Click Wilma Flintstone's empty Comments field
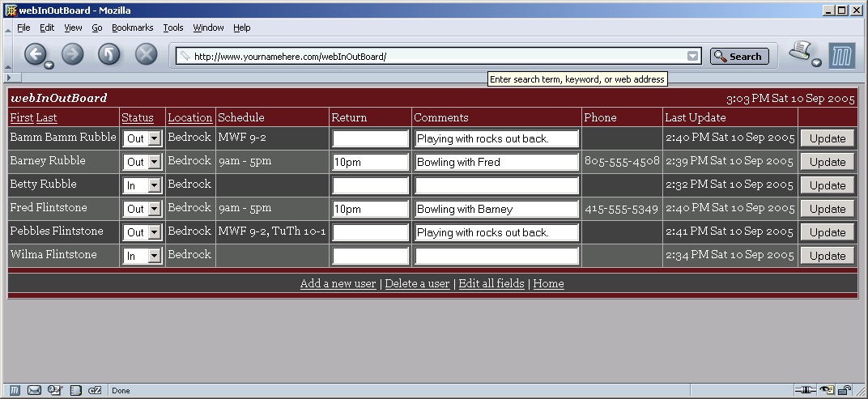The image size is (868, 399). point(496,256)
